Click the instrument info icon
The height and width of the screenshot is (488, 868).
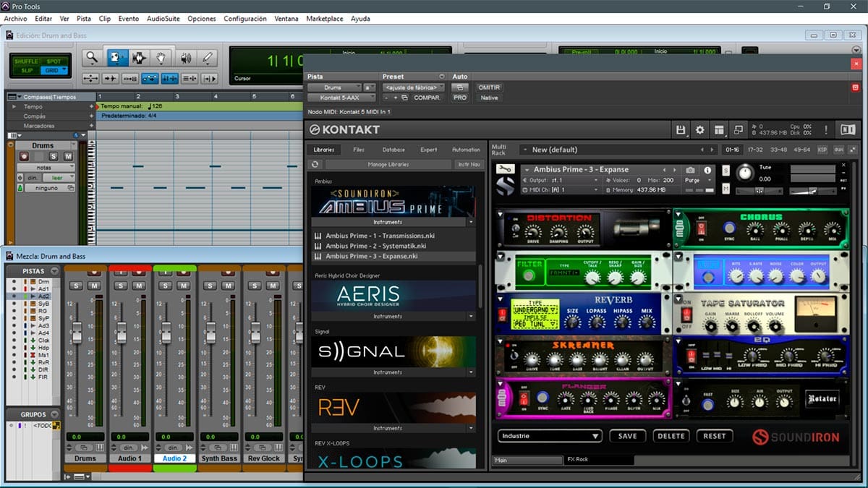tap(707, 170)
